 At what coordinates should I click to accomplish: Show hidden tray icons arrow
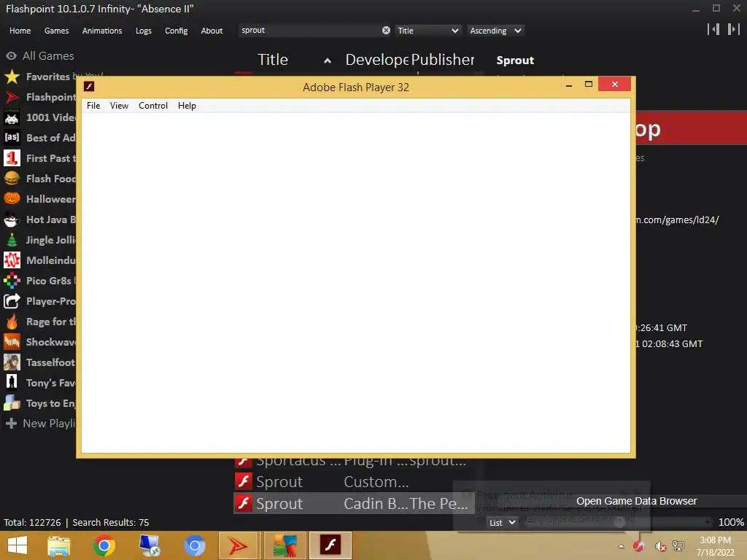621,546
